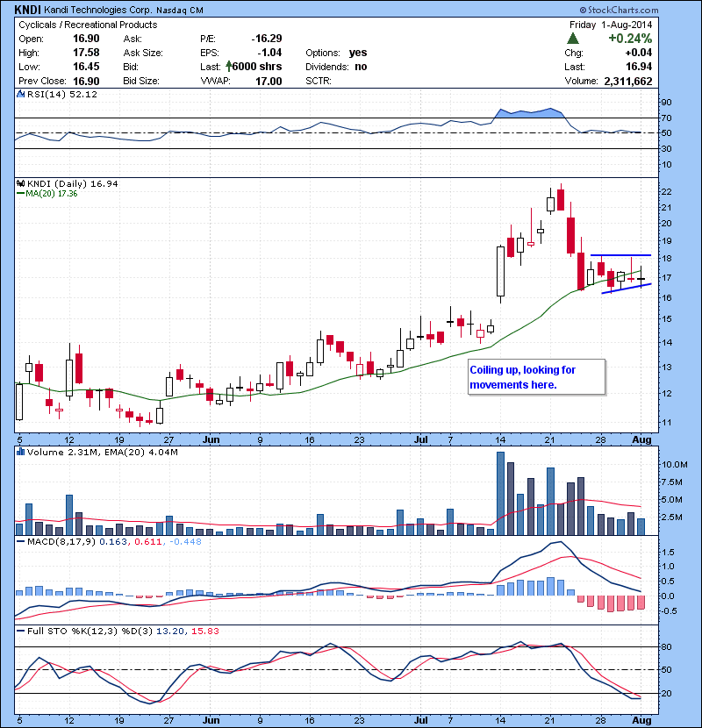Click the Dividends no value
This screenshot has height=728, width=702.
361,67
